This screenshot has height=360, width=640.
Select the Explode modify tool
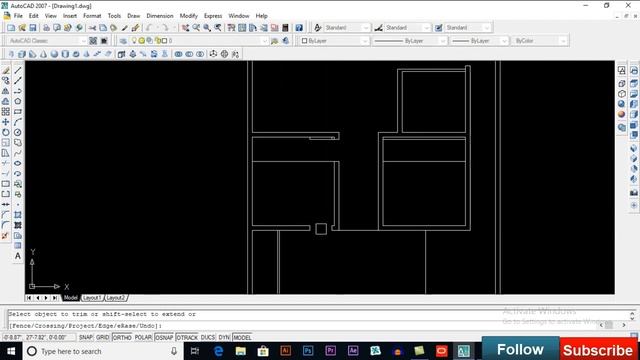[x=6, y=236]
